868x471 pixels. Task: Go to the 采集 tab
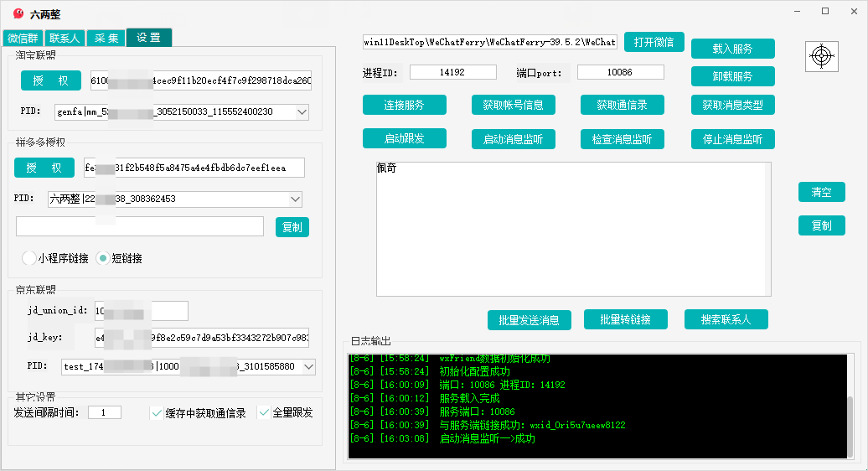click(x=106, y=39)
